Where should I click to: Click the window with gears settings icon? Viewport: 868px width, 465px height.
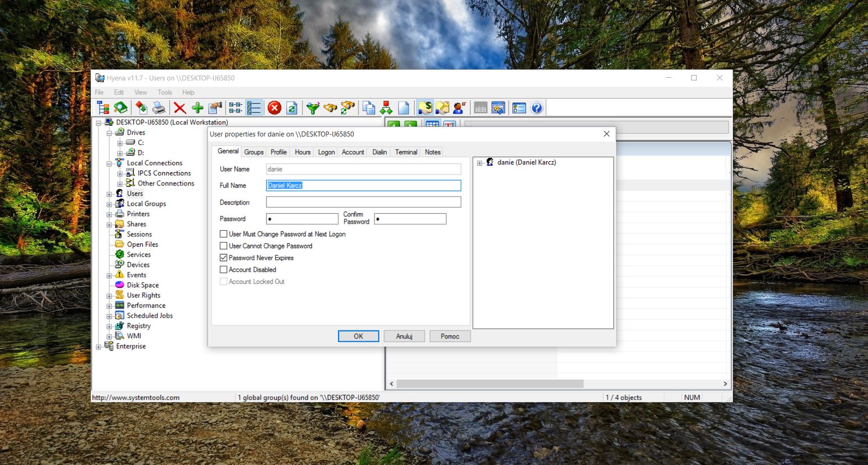pyautogui.click(x=498, y=107)
